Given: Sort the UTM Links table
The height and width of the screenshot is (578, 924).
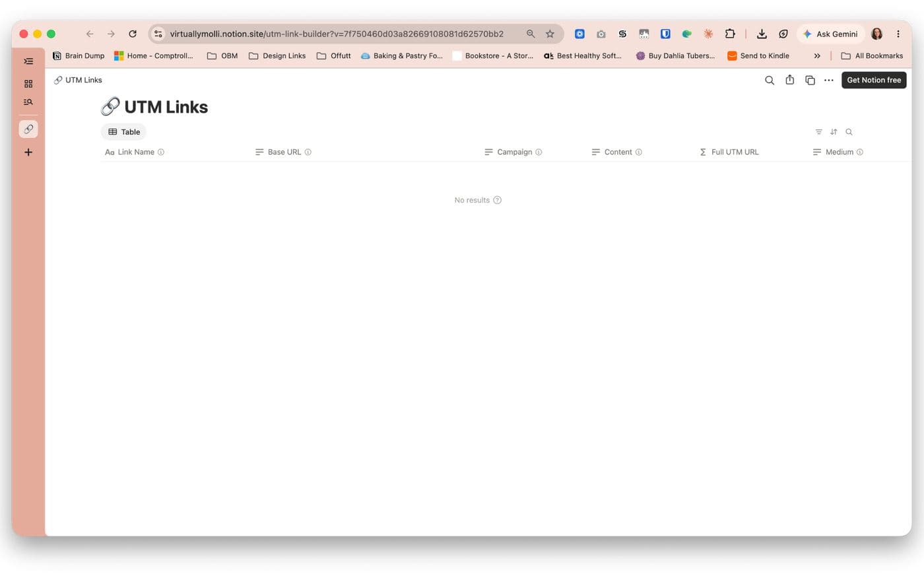Looking at the screenshot, I should (834, 132).
